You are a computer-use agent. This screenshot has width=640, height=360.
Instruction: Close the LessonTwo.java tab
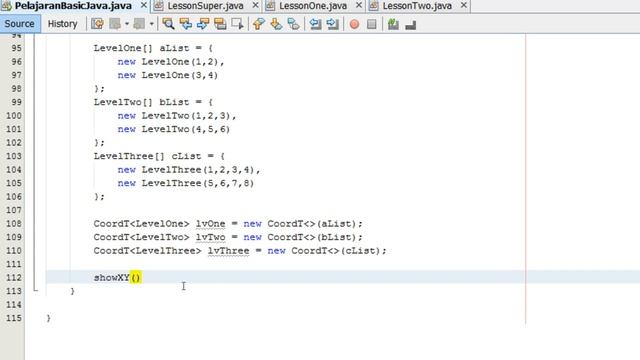(x=463, y=5)
